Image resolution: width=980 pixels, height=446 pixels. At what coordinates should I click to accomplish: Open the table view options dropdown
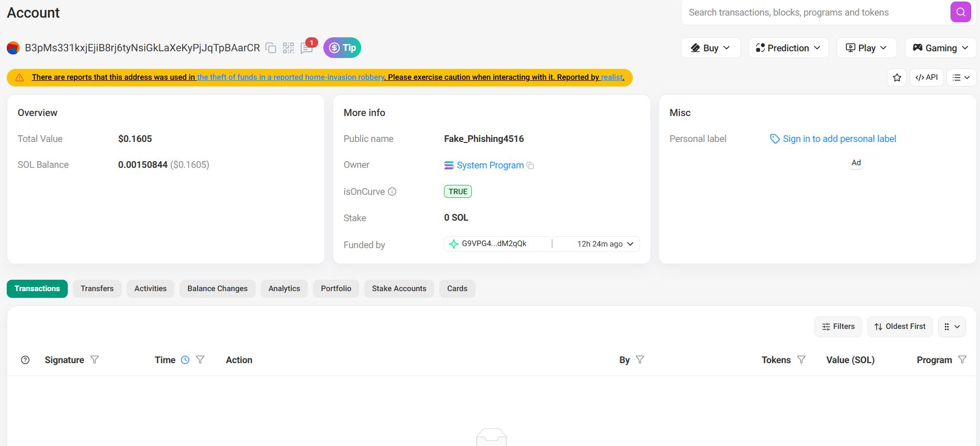click(952, 327)
